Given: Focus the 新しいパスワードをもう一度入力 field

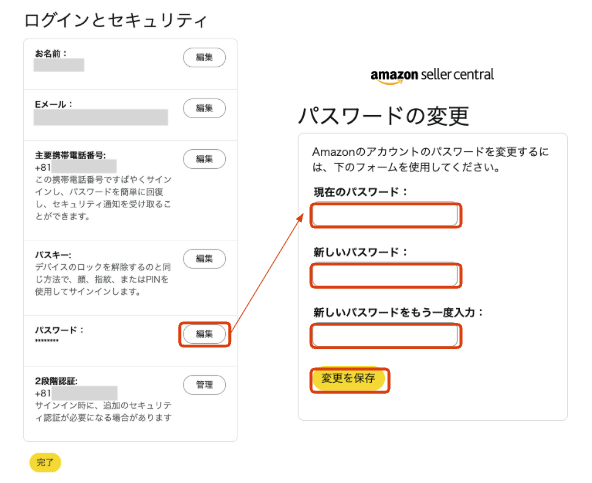Looking at the screenshot, I should (x=385, y=336).
